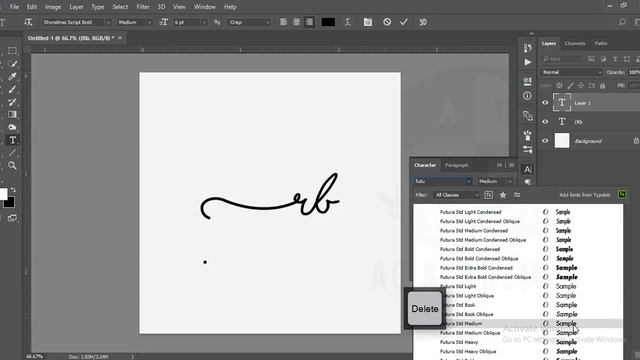Hide the Background layer eye
This screenshot has height=360, width=640.
[x=545, y=141]
